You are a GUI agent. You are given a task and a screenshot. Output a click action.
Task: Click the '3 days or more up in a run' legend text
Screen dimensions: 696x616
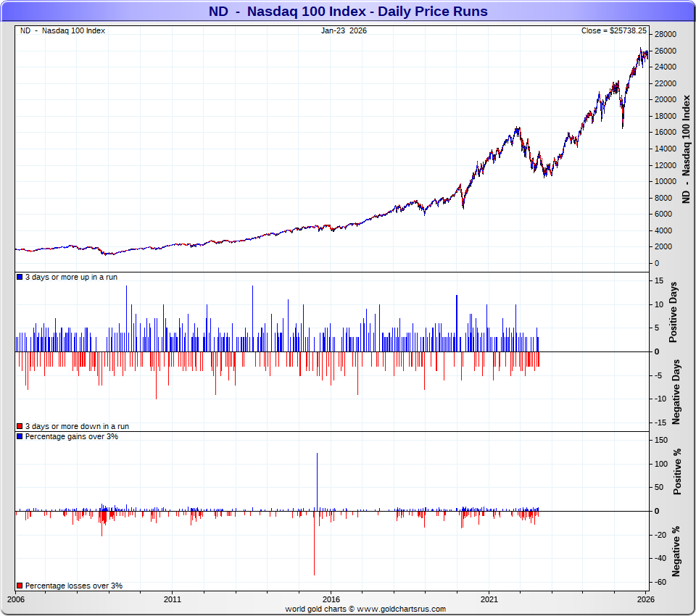tap(72, 277)
